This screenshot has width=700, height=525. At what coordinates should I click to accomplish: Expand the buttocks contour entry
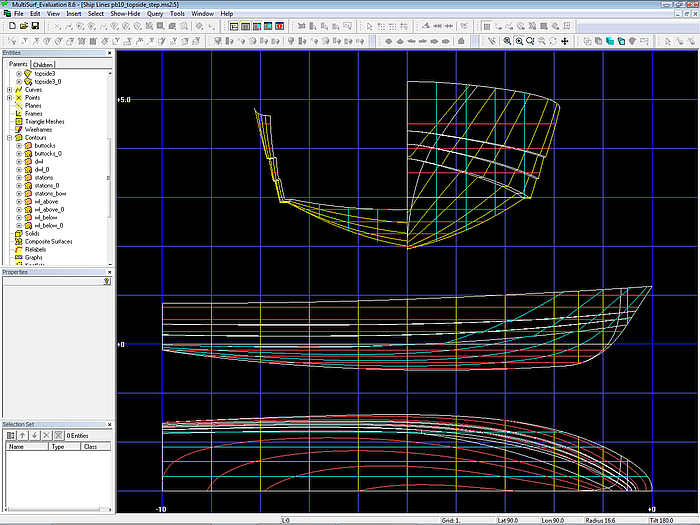pos(19,145)
